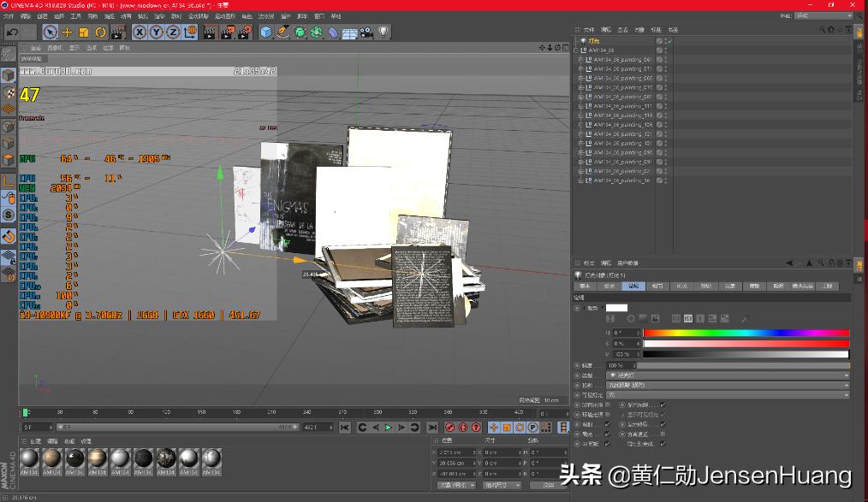Click the red record keyframe button
The image size is (868, 502).
pos(450,427)
